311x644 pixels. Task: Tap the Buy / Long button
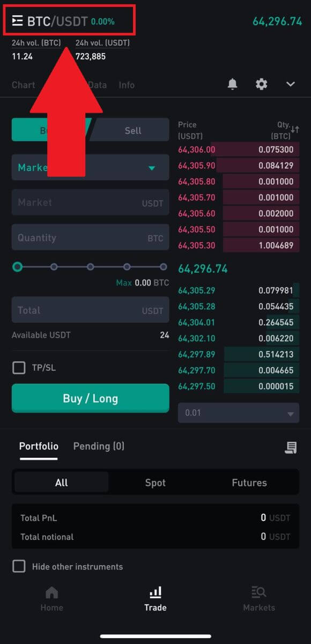tap(90, 398)
